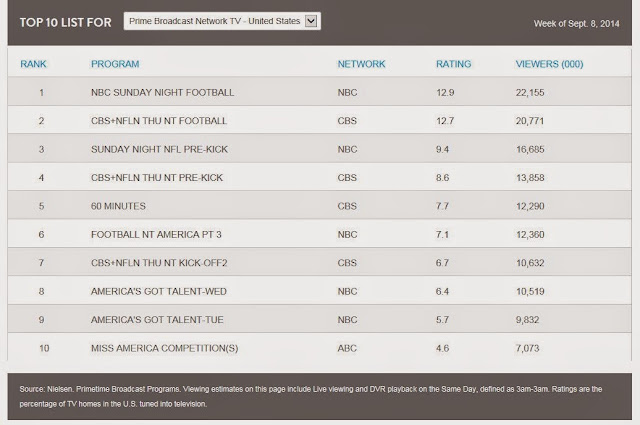Click the 9,832 viewers value
Image resolution: width=640 pixels, height=425 pixels.
point(527,320)
